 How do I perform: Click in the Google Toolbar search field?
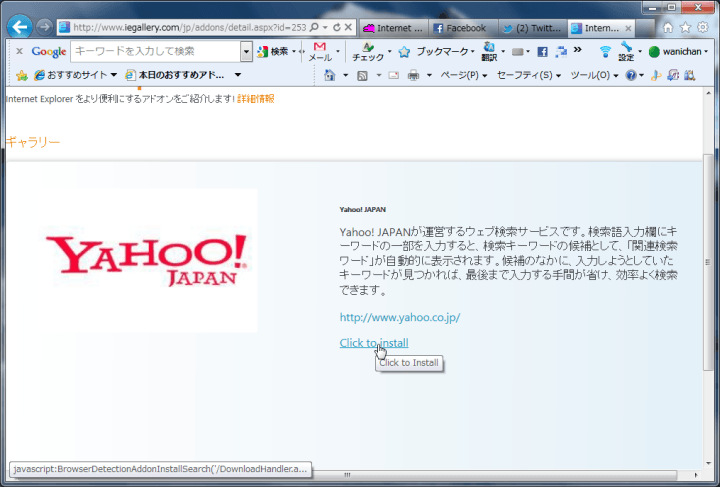click(x=156, y=51)
